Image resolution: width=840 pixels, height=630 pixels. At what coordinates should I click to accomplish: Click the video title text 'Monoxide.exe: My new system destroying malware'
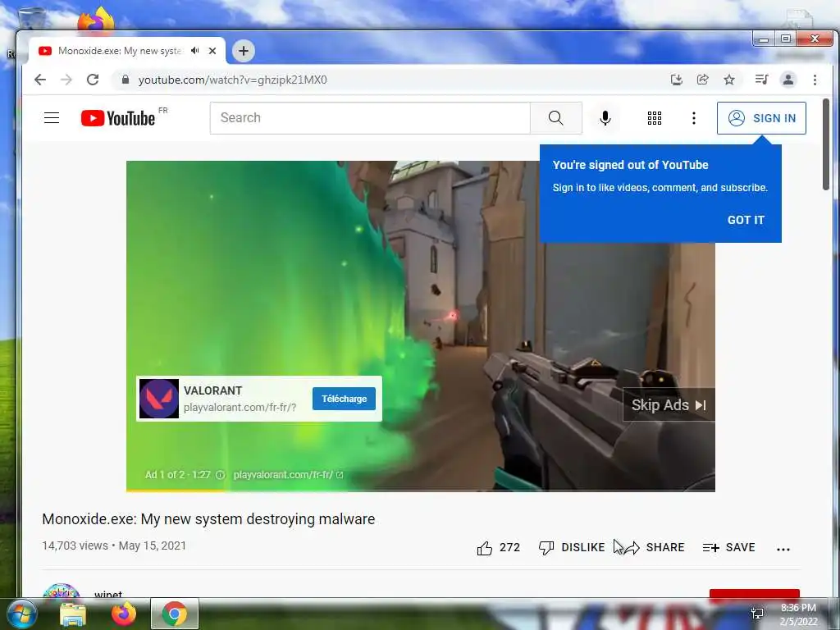[208, 519]
